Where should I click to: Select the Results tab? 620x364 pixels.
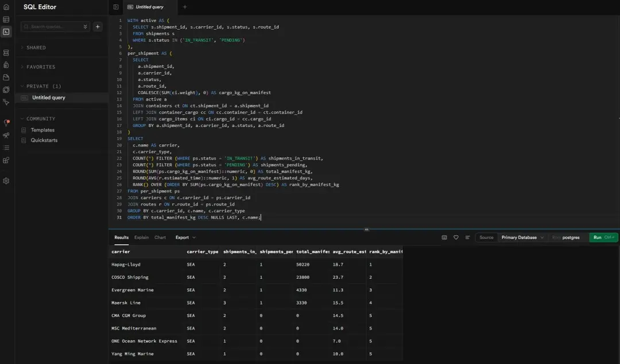(x=121, y=237)
